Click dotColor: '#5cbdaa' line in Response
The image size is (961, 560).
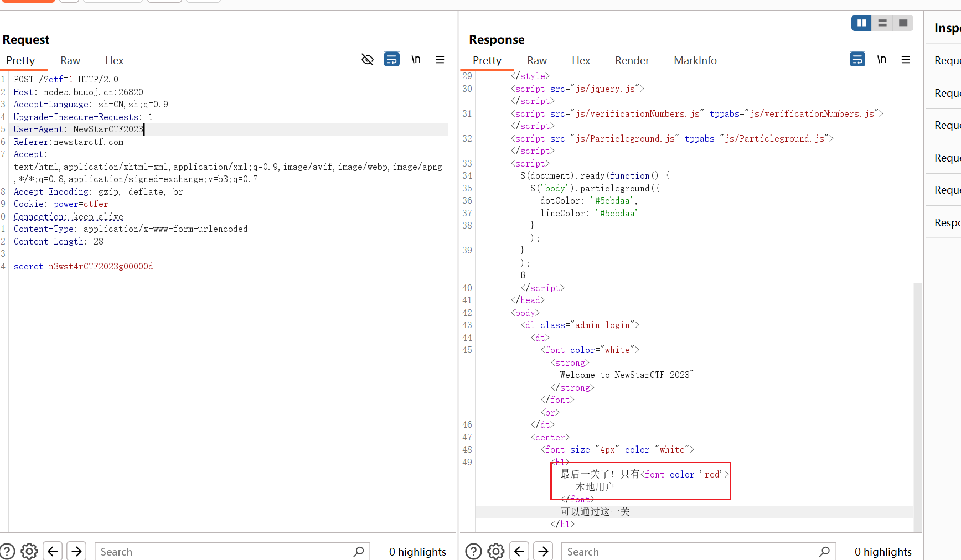(x=588, y=201)
